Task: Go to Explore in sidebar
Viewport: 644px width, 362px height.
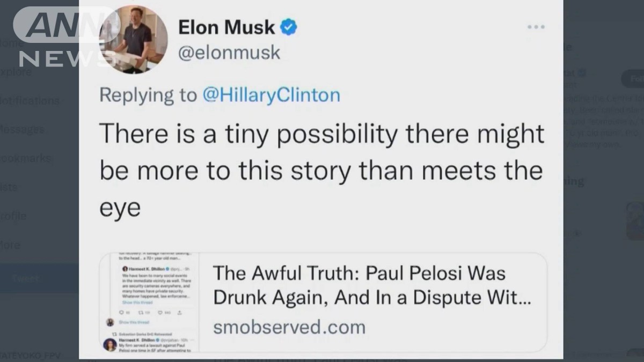Action: pos(16,71)
